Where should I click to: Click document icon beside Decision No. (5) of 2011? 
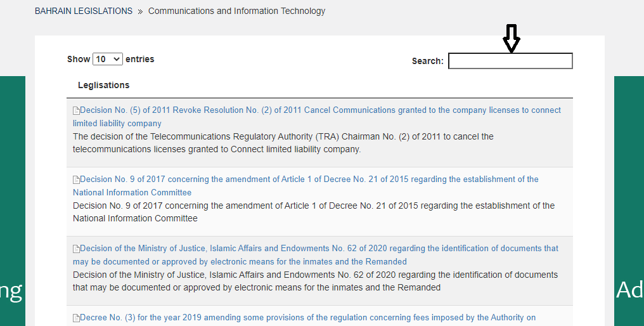coord(76,110)
